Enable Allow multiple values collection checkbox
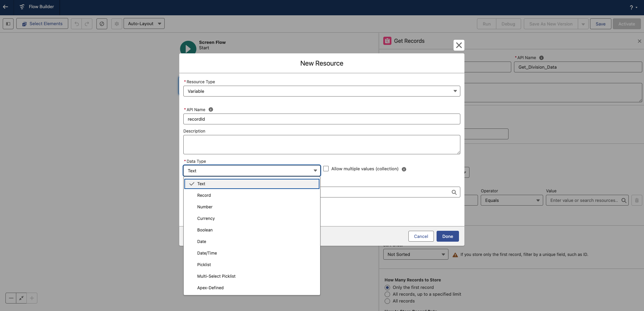644x311 pixels. click(x=326, y=169)
